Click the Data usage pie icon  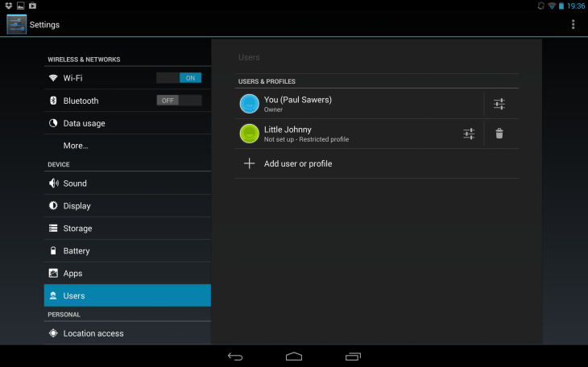coord(53,123)
